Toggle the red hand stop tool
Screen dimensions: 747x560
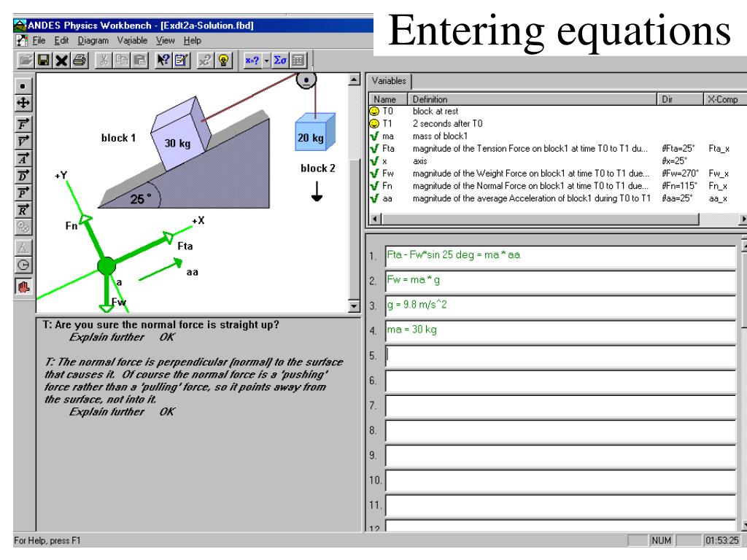23,287
